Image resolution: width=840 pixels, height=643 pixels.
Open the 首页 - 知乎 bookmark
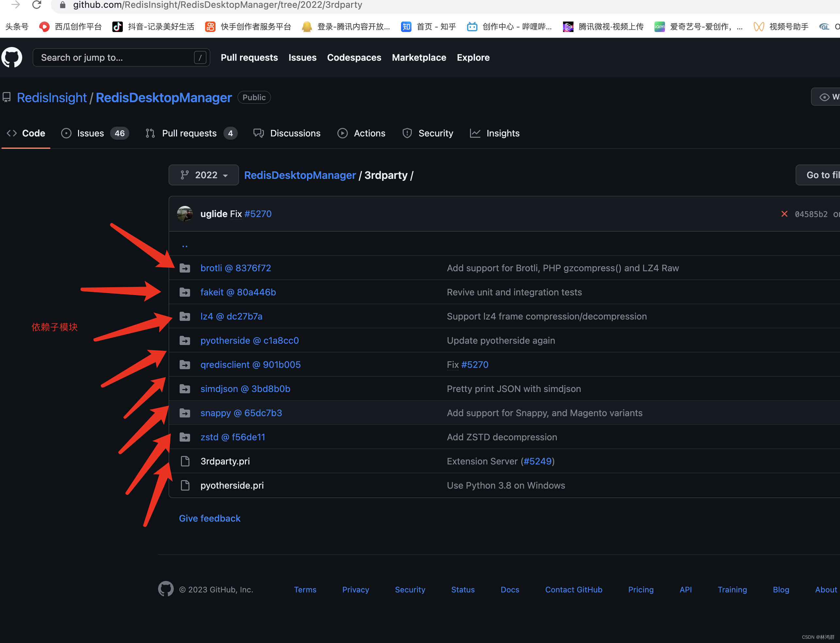(x=428, y=26)
